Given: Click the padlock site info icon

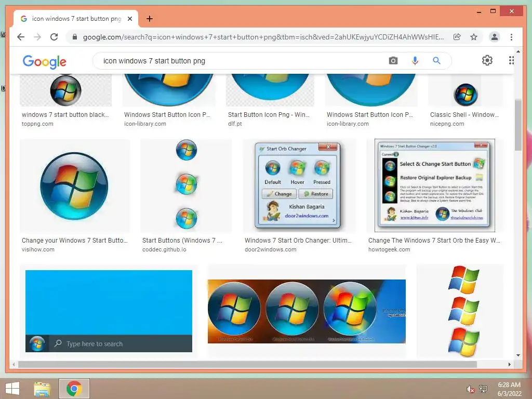Looking at the screenshot, I should [75, 37].
